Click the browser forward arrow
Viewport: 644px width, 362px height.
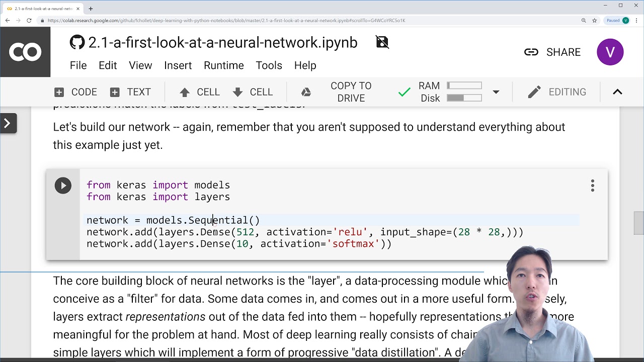coord(18,21)
